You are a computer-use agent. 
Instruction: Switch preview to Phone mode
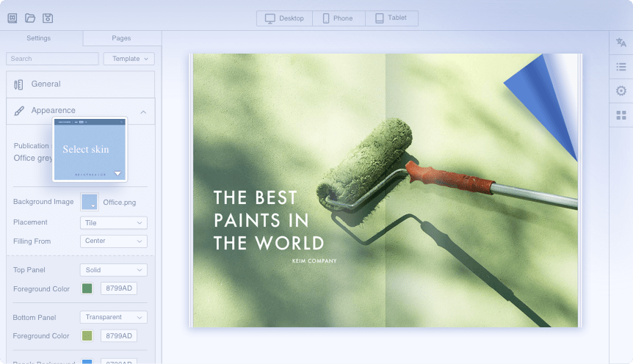pyautogui.click(x=338, y=18)
